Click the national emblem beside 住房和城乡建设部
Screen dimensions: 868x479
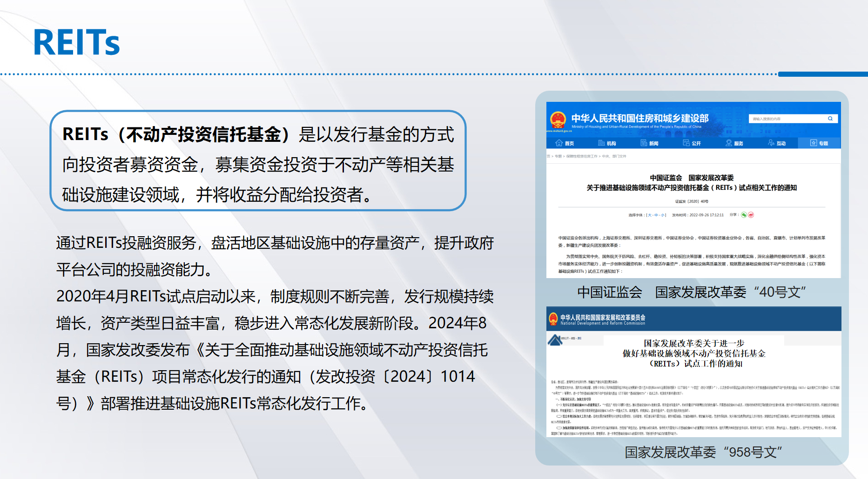pyautogui.click(x=558, y=120)
